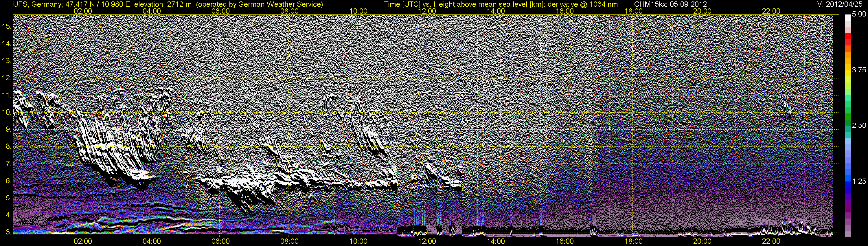868x246 pixels.
Task: Click the 5.00 colorbar scale value
Action: 859,14
